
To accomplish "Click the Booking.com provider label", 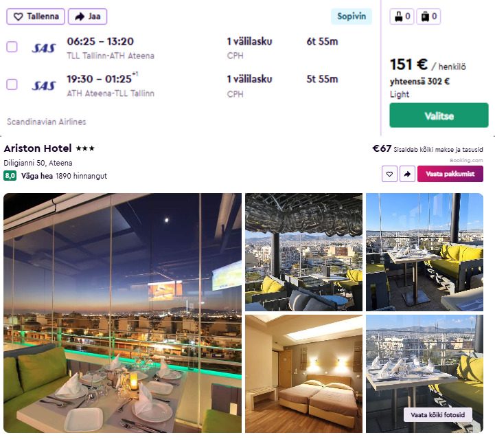I will point(466,161).
